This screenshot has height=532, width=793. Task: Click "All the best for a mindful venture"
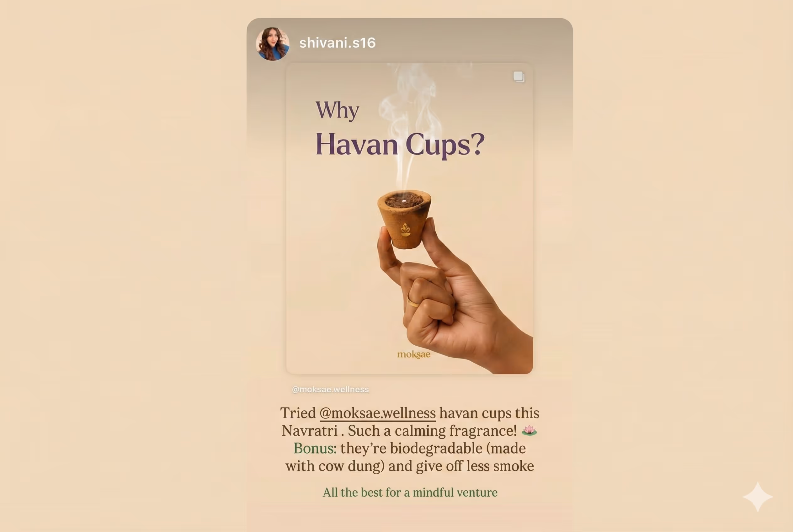click(x=410, y=492)
